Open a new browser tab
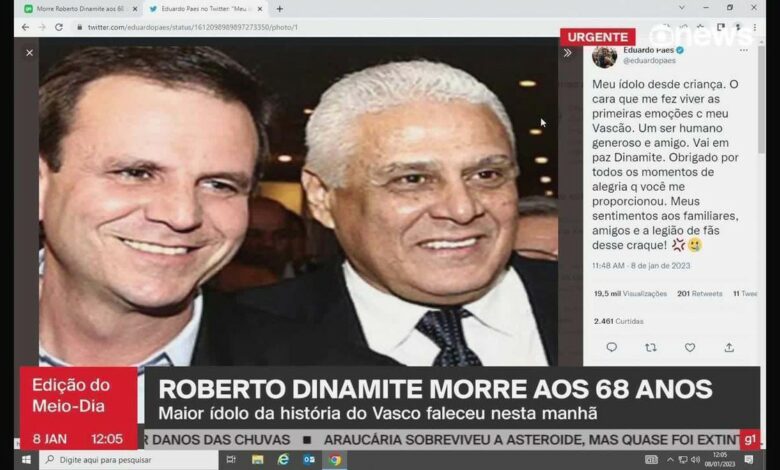Viewport: 780px width, 470px height. (280, 9)
